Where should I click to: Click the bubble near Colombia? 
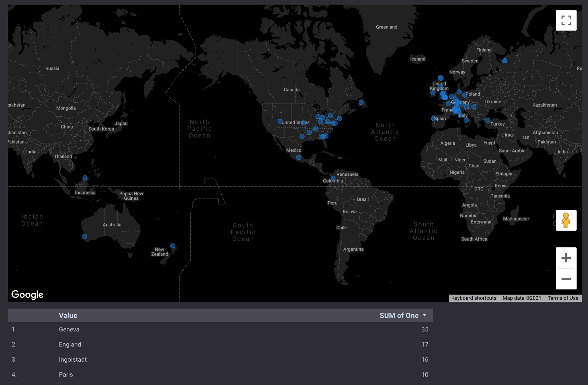click(x=333, y=178)
